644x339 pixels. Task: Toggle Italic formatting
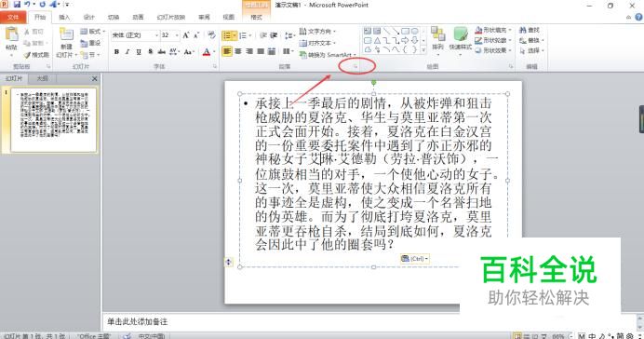tap(127, 52)
